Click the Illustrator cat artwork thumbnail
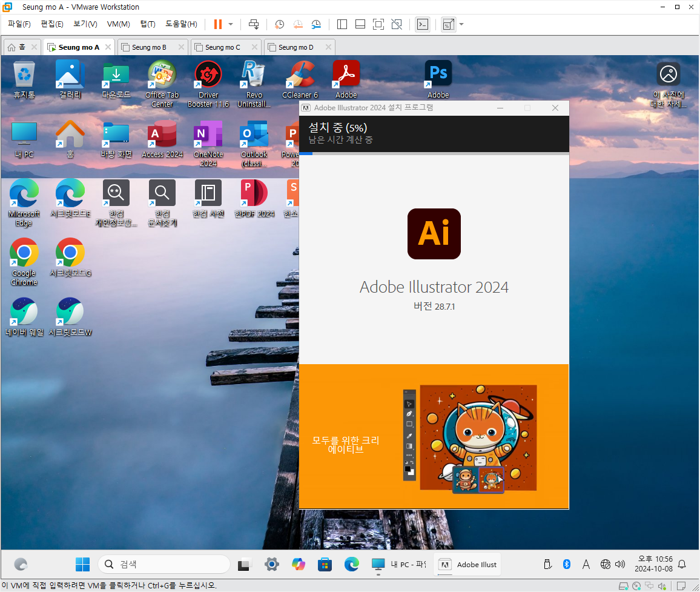The height and width of the screenshot is (592, 700). tap(478, 437)
